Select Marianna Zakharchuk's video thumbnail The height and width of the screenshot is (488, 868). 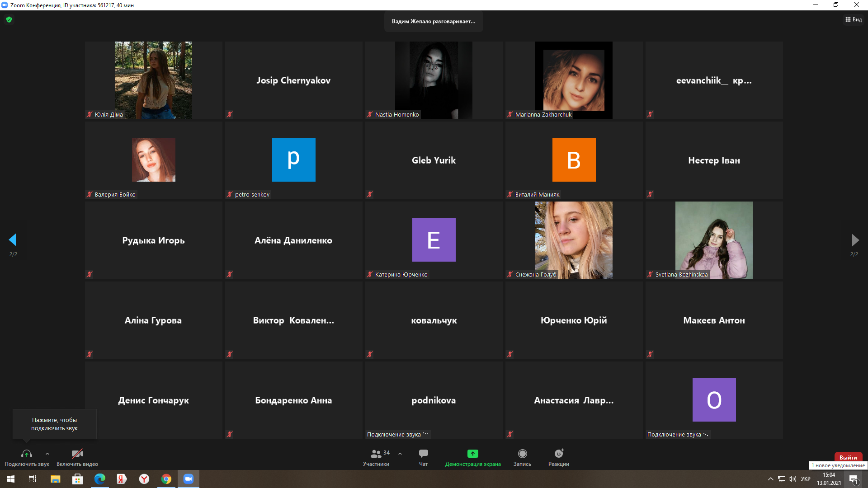coord(574,80)
